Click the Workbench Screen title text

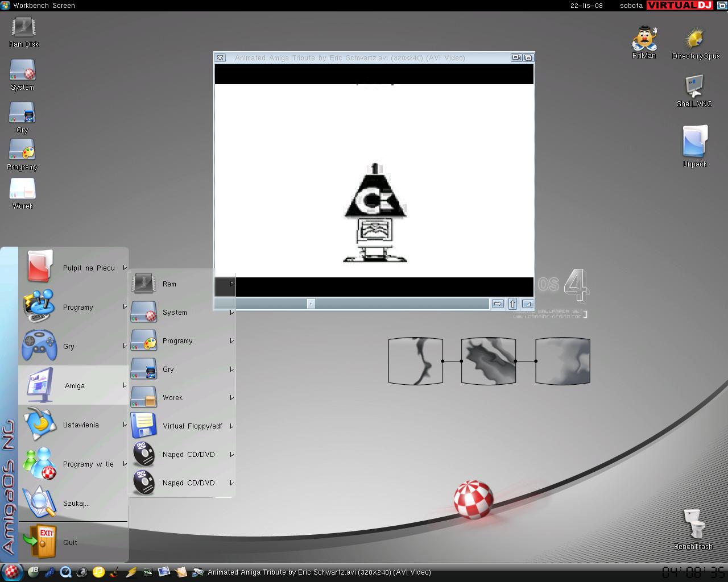44,5
